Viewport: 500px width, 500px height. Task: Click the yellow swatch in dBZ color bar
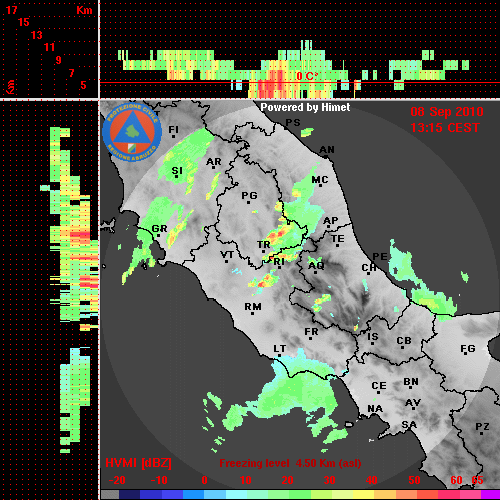point(364,495)
